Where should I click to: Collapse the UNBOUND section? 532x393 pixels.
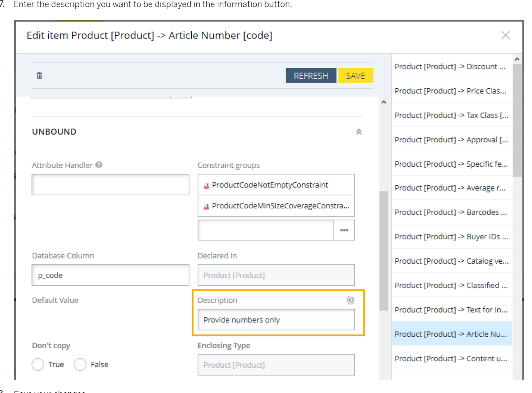pos(359,132)
